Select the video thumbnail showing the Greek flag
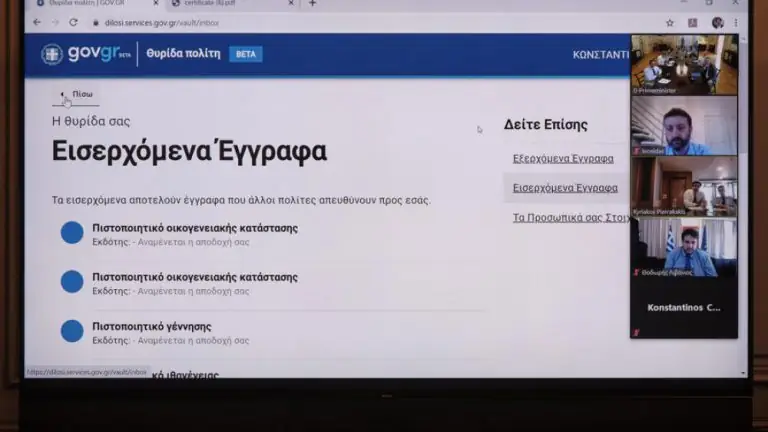 coord(684,247)
